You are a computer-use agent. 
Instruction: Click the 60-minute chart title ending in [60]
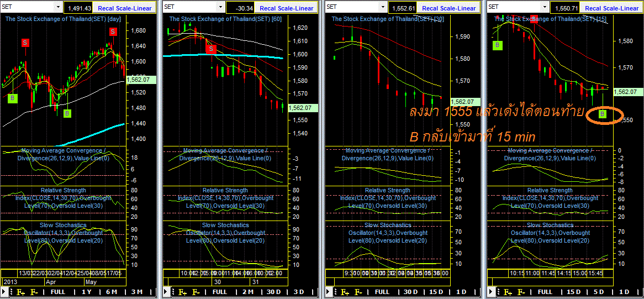tap(225, 19)
